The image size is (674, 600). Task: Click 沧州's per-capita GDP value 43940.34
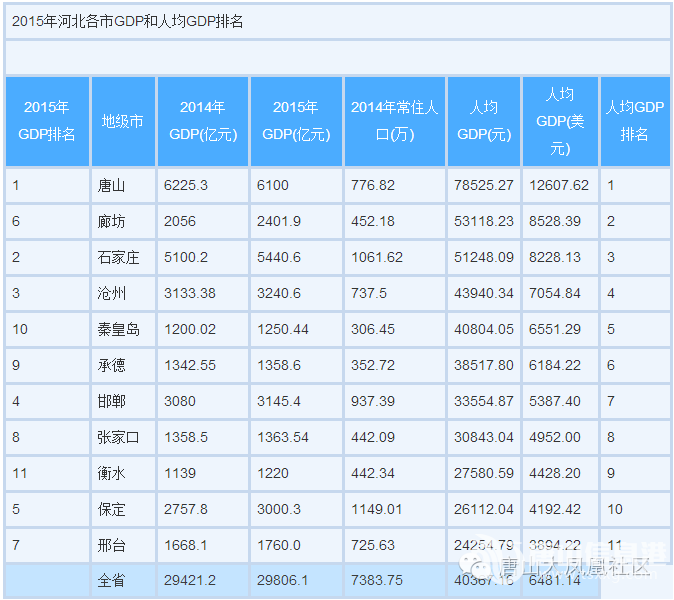pos(485,293)
